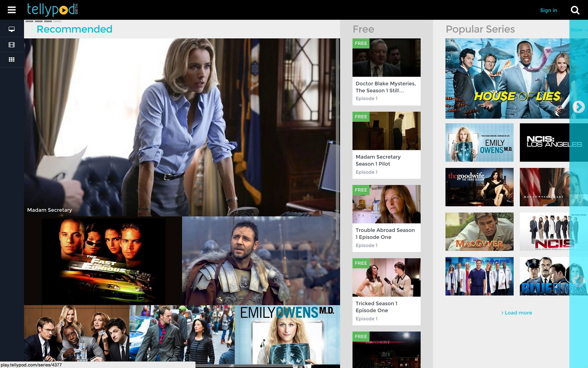The height and width of the screenshot is (368, 588).
Task: Select the TV monitor sidebar icon
Action: tap(11, 29)
